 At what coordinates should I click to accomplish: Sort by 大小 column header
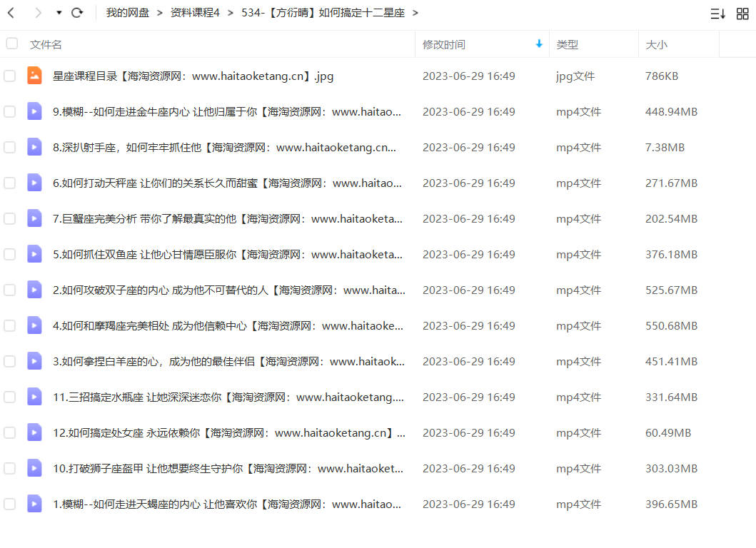pyautogui.click(x=656, y=45)
